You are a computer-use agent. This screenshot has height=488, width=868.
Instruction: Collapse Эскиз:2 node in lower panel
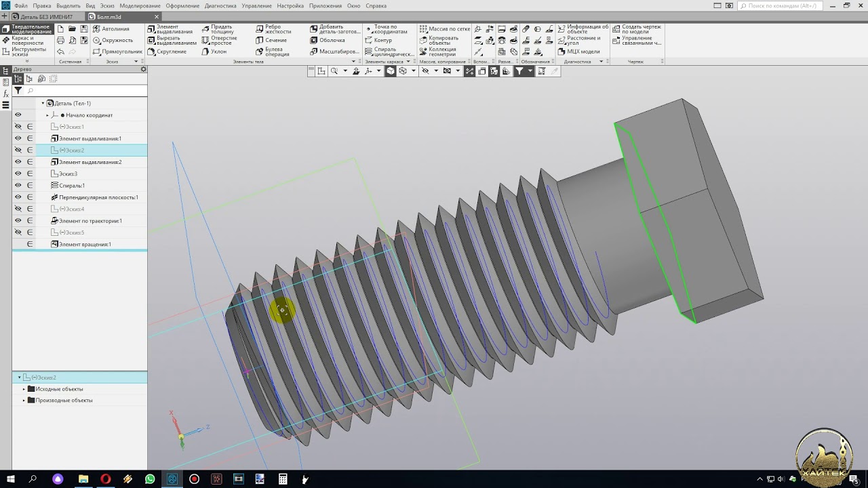19,377
